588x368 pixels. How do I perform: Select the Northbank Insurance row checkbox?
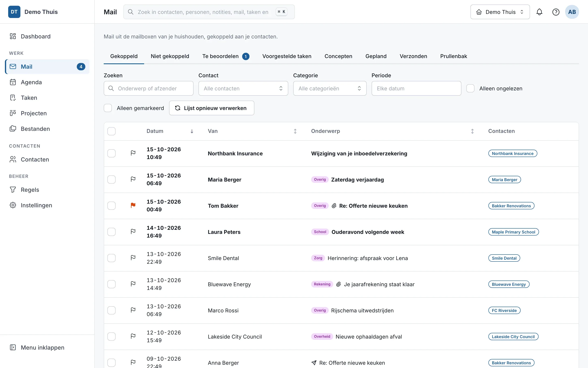tap(111, 153)
